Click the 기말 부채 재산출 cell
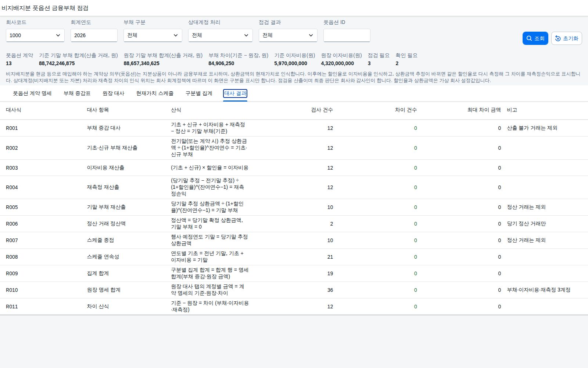This screenshot has width=588, height=368. [x=106, y=207]
